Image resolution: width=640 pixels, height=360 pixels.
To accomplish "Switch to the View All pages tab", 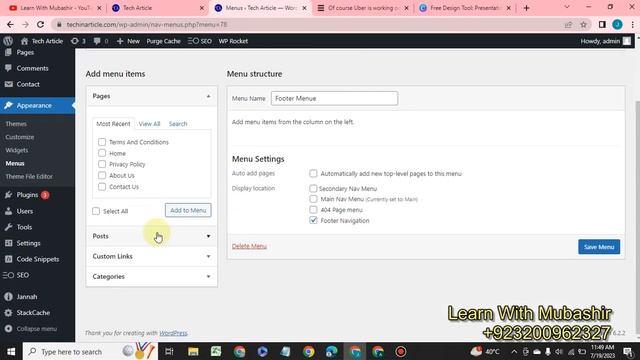I will pyautogui.click(x=149, y=124).
